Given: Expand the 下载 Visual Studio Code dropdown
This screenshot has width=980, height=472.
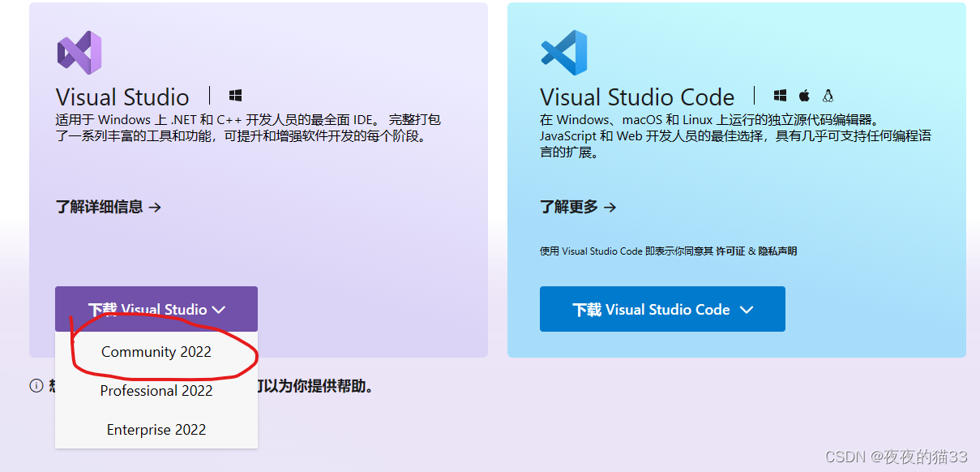Looking at the screenshot, I should (x=747, y=309).
